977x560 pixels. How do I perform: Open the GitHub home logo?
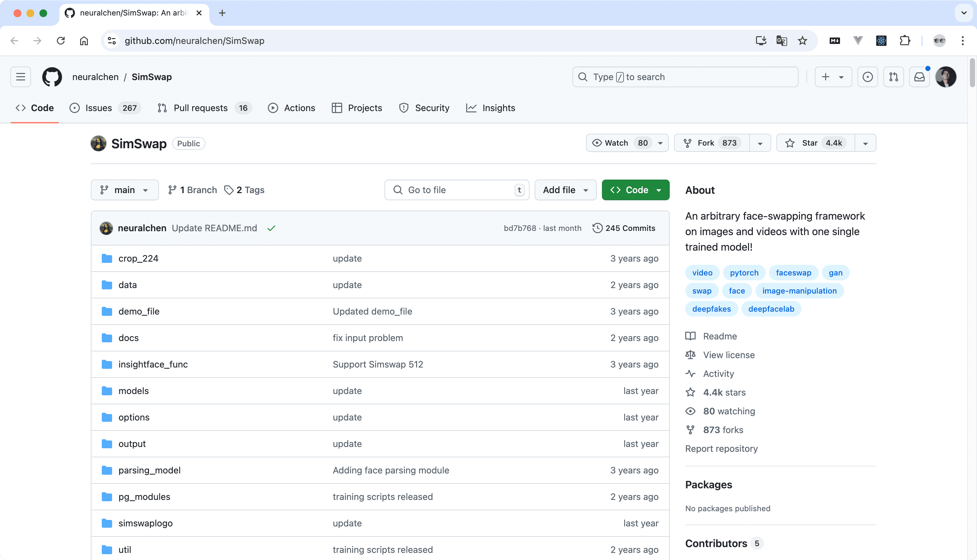click(52, 77)
